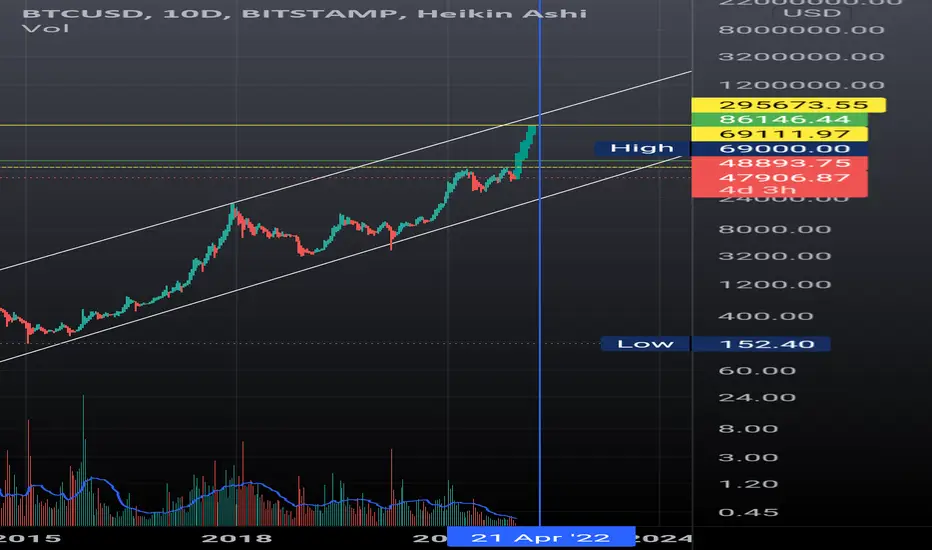Click the 0.45 price axis label

pos(748,512)
